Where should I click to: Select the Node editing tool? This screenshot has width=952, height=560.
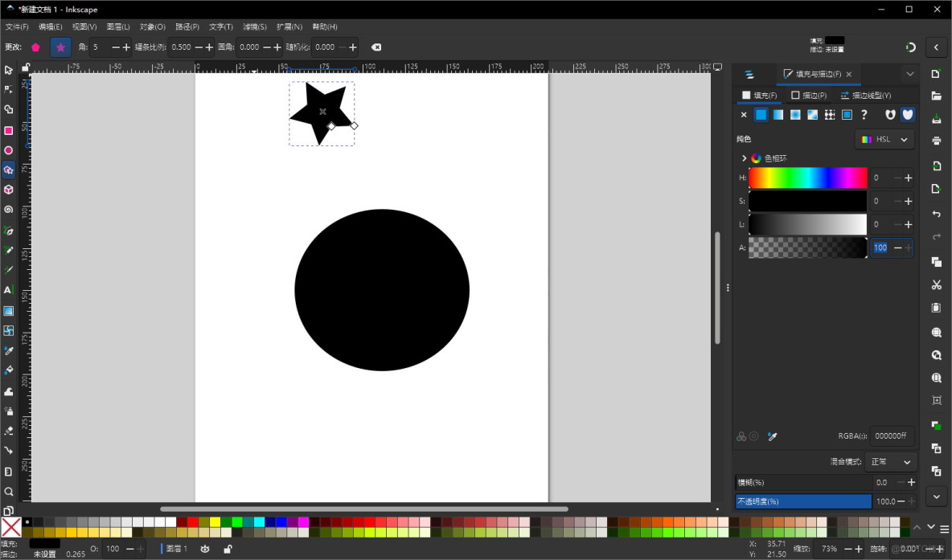click(10, 90)
